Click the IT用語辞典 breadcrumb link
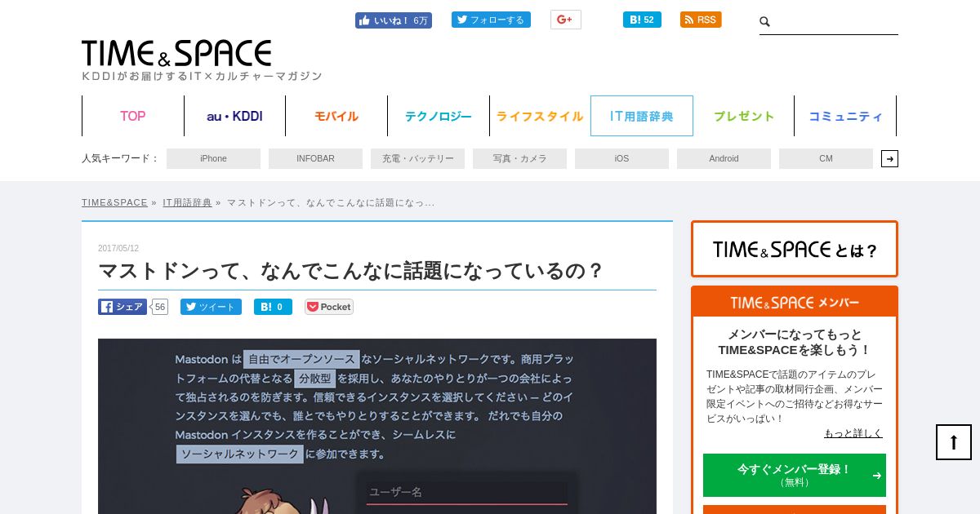980x514 pixels. 187,202
